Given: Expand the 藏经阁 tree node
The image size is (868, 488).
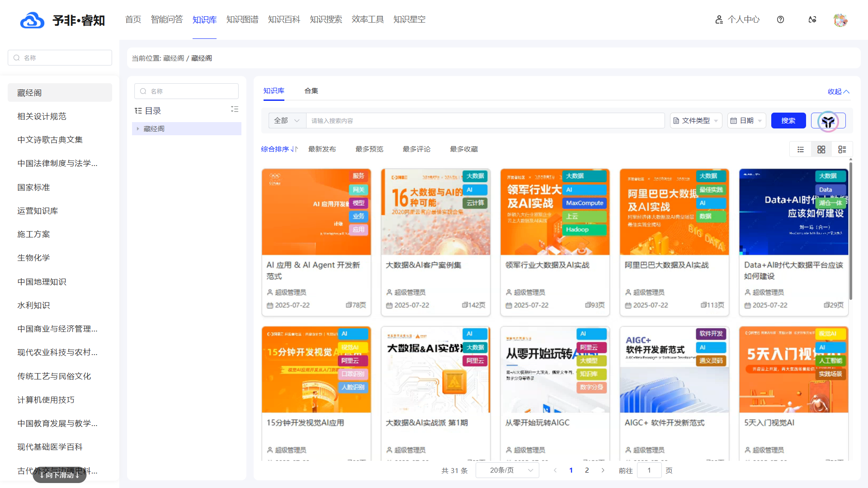Looking at the screenshot, I should click(138, 129).
